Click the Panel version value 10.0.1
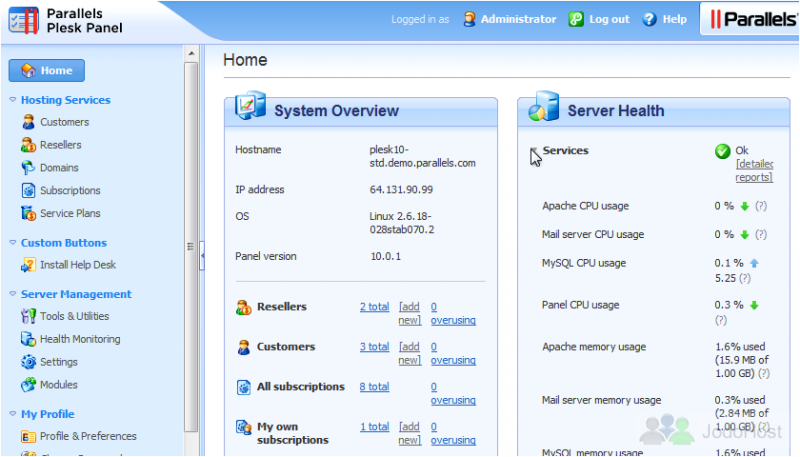Screen dimensions: 800x457 (x=385, y=257)
